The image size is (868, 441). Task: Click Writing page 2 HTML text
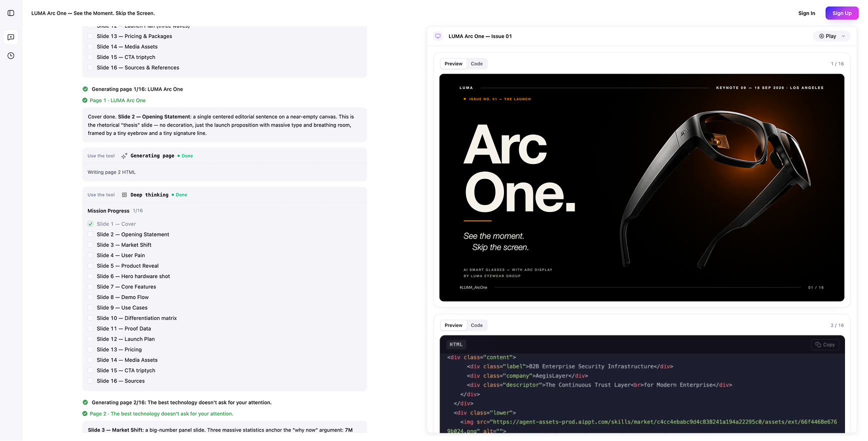[111, 172]
